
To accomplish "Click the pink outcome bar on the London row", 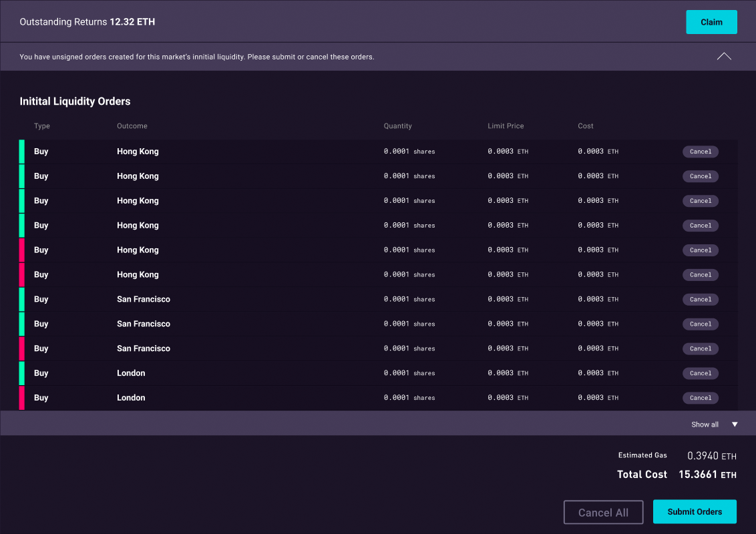I will pos(22,397).
